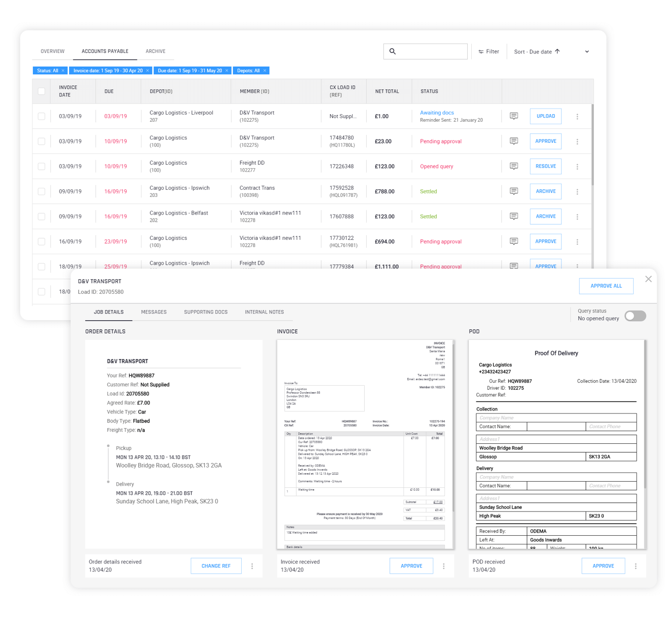This screenshot has width=672, height=618.
Task: Toggle the Query status switch
Action: pos(635,316)
